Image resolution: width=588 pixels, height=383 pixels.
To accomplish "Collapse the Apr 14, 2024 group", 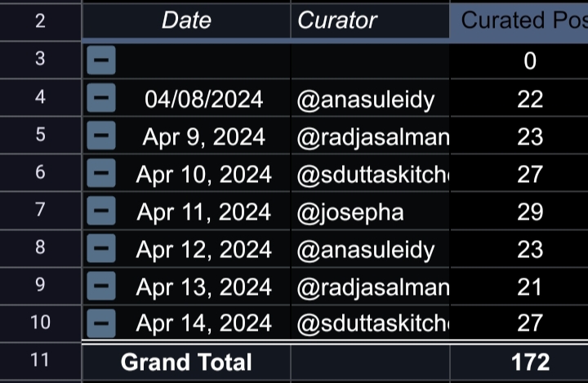I will (101, 323).
